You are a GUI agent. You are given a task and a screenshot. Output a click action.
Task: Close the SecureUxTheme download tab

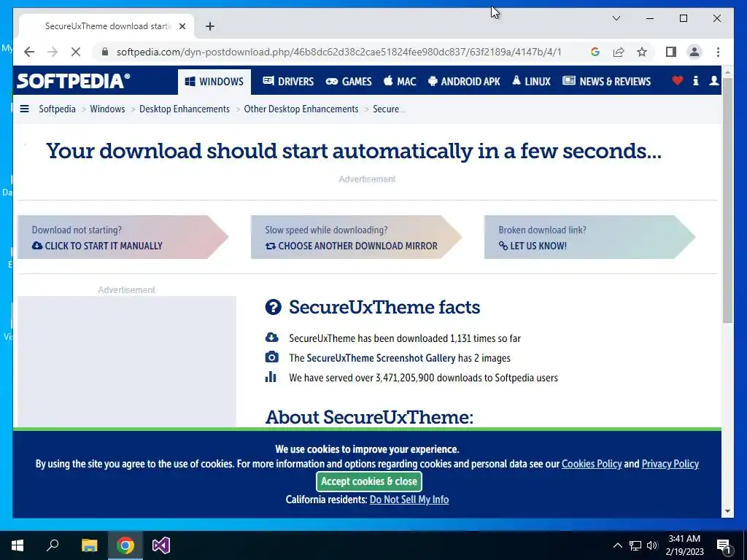coord(182,26)
